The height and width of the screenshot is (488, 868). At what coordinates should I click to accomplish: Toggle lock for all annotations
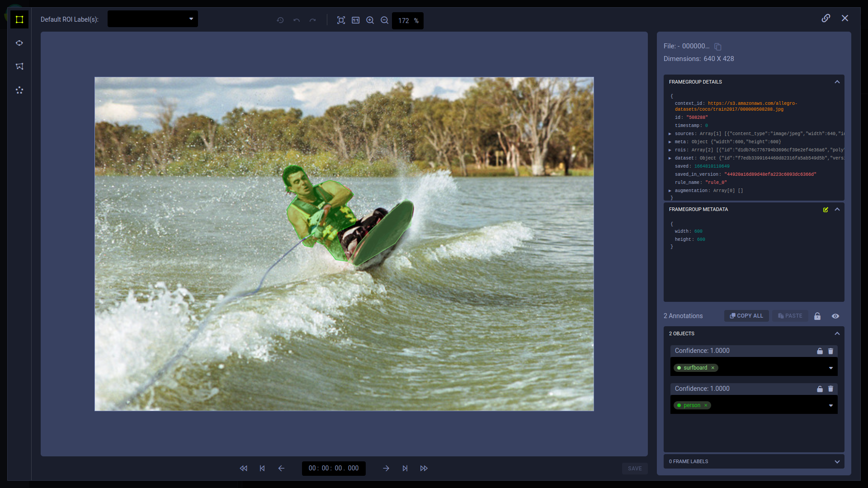click(x=817, y=316)
